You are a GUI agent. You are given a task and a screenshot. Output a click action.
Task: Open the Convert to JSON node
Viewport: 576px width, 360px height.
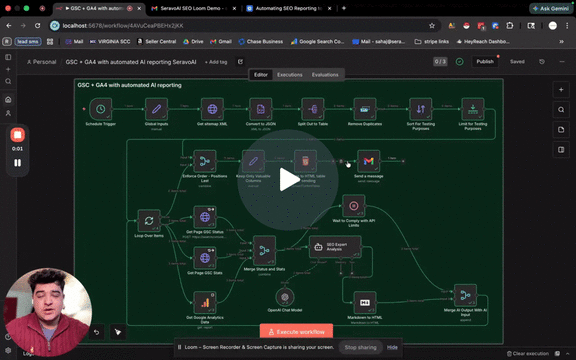pos(261,109)
